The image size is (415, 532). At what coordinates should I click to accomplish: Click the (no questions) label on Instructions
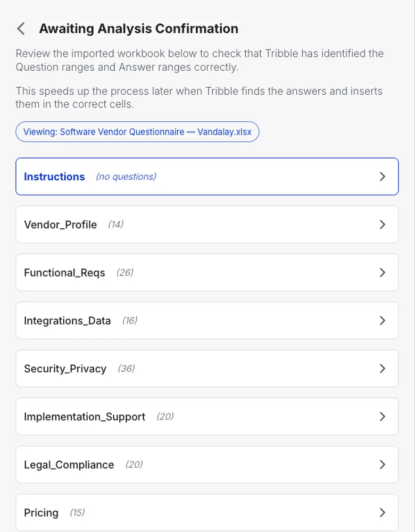coord(126,177)
